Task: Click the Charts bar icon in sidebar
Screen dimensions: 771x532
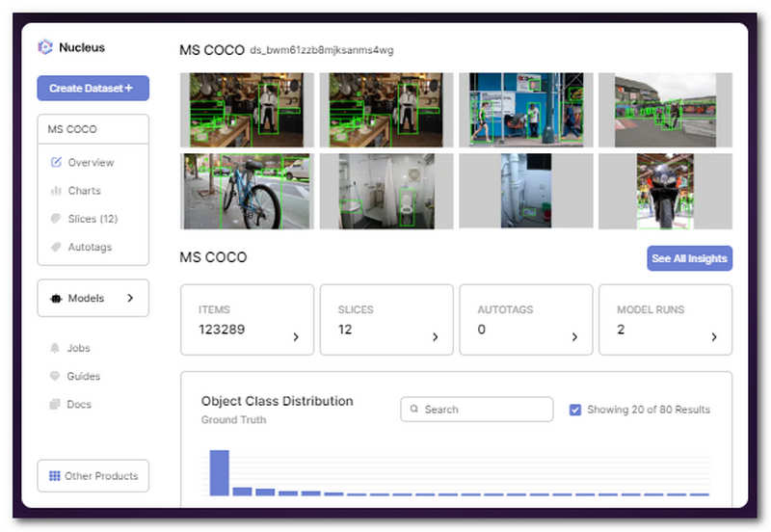Action: (56, 191)
